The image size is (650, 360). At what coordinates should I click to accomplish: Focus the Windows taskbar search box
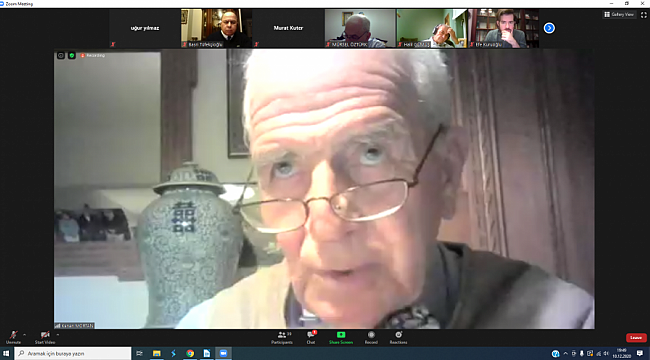73,353
